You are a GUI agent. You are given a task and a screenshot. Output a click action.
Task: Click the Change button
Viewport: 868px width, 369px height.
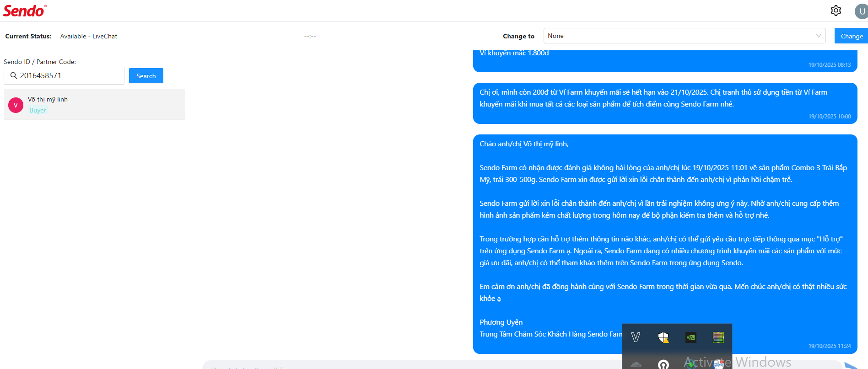(851, 36)
